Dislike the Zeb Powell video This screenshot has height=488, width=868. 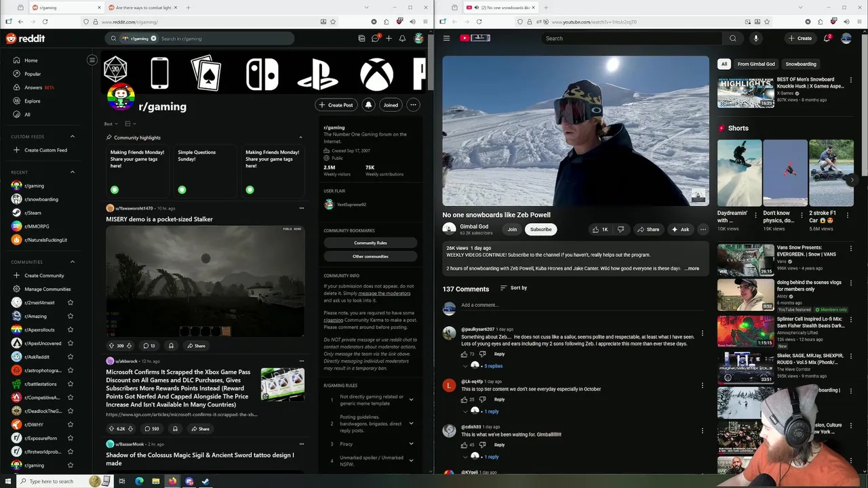click(620, 230)
